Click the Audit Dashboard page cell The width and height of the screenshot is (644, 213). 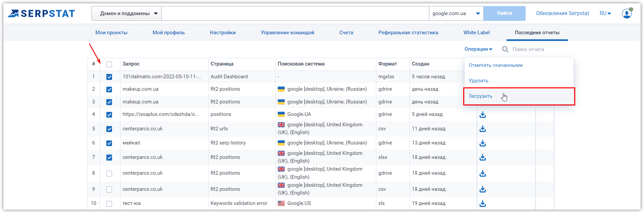point(229,77)
